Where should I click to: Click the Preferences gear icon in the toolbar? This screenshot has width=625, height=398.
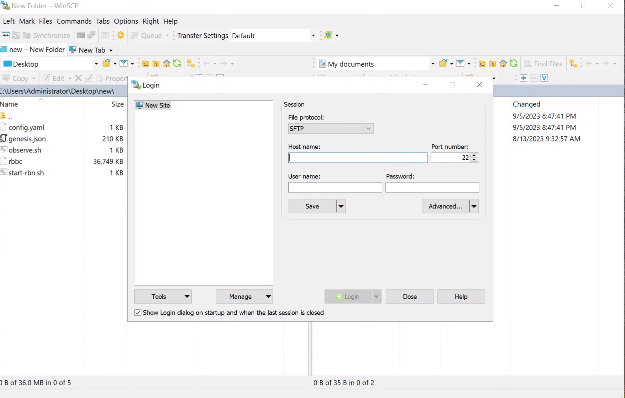pos(120,35)
